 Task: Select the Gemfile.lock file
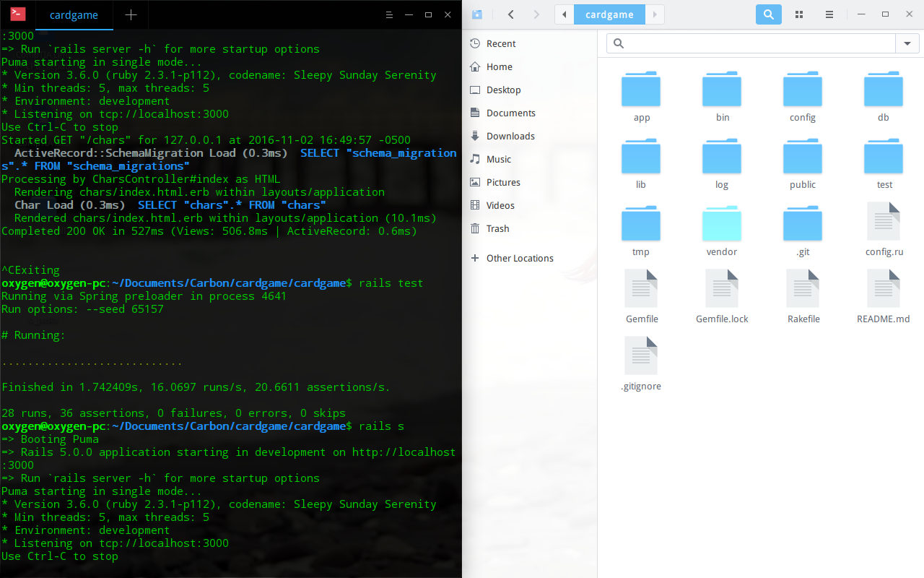[721, 289]
